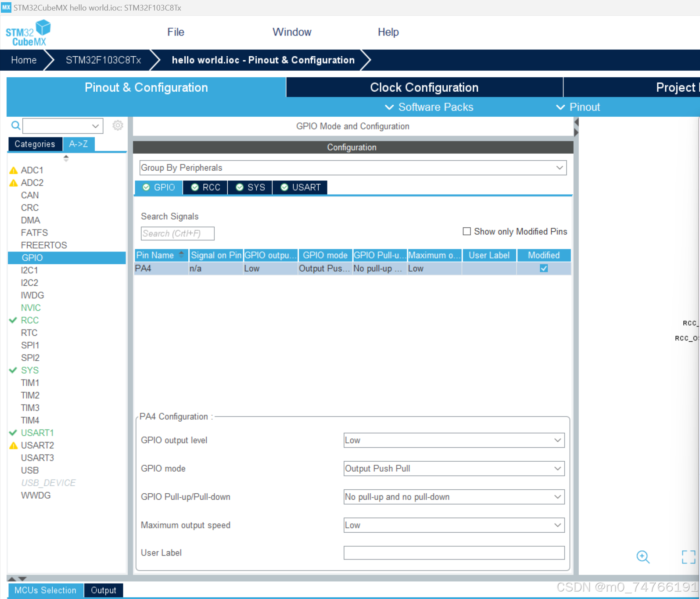700x599 pixels.
Task: Click the panel splitter arrows near top right
Action: (x=576, y=126)
